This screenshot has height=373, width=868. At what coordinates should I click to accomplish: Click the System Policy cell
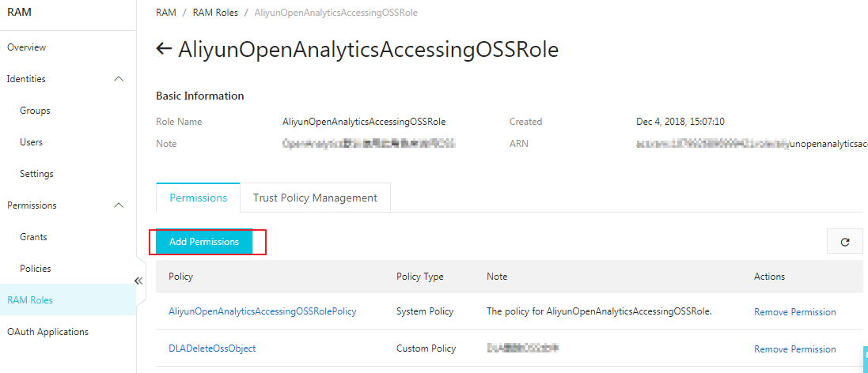coord(425,311)
